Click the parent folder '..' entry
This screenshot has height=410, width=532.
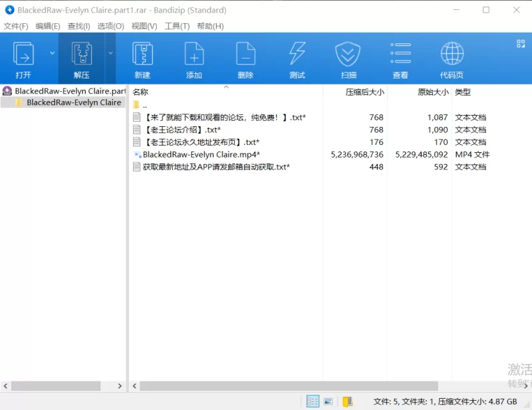(x=140, y=105)
